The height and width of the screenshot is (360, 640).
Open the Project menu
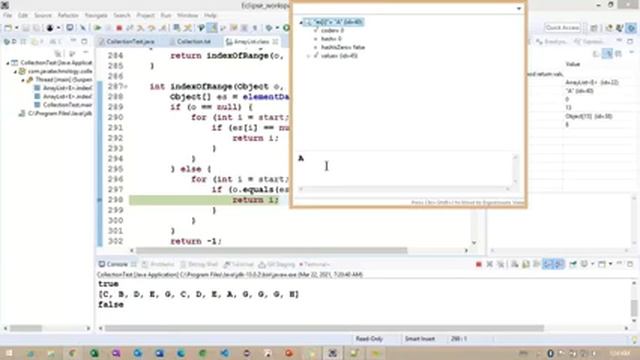point(145,16)
